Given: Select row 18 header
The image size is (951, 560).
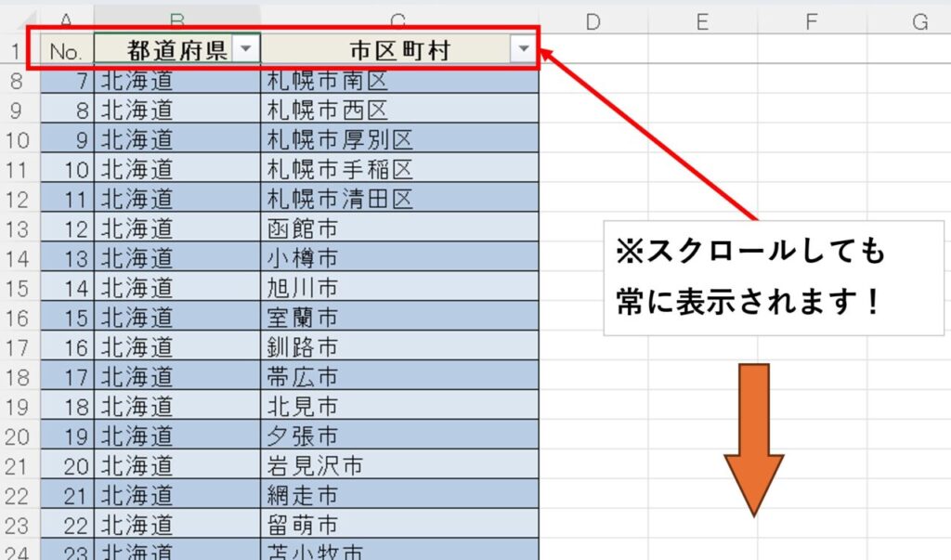Looking at the screenshot, I should click(19, 377).
